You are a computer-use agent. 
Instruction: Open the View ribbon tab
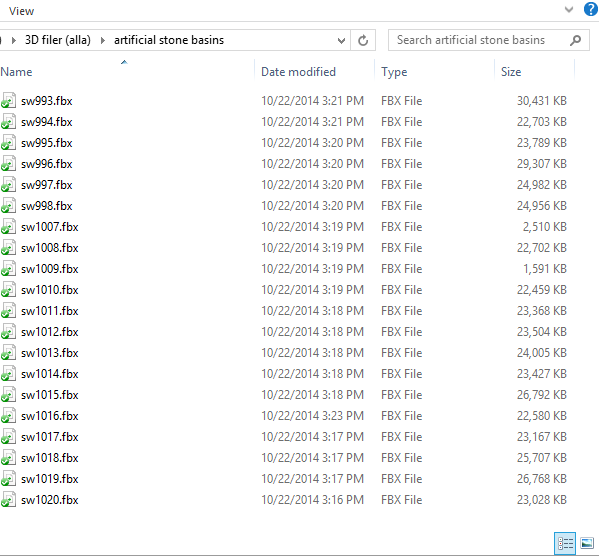21,11
